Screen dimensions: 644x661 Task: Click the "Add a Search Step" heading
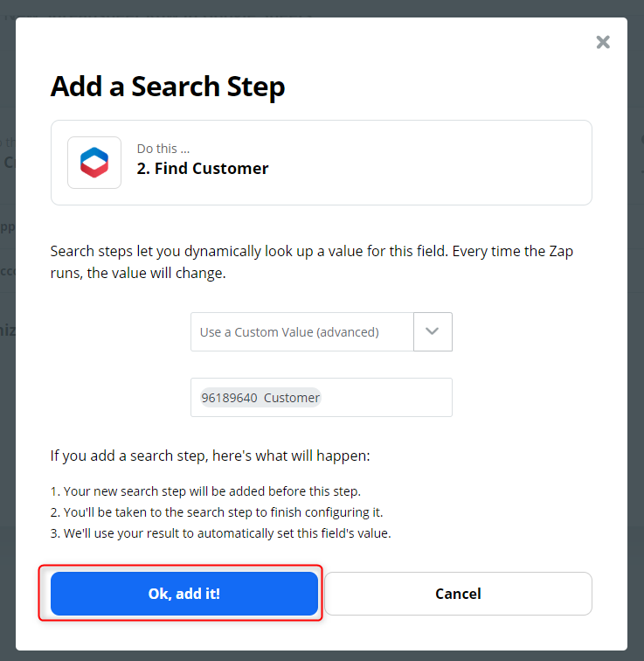point(168,87)
